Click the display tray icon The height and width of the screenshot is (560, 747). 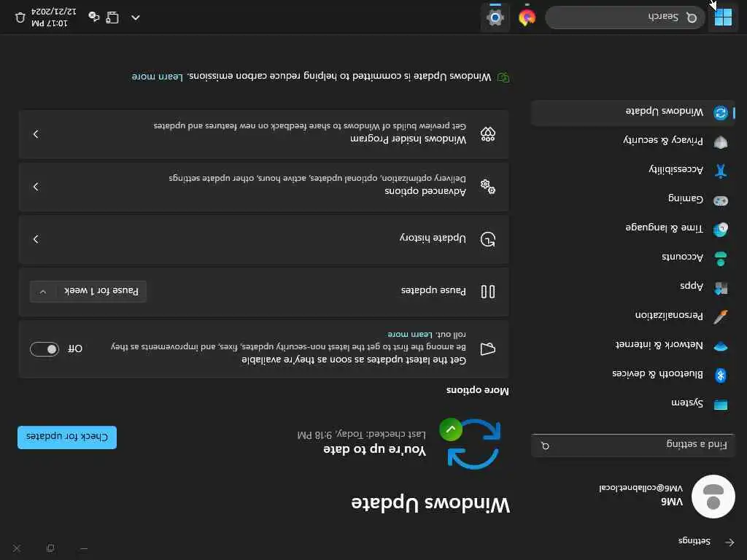coord(112,17)
